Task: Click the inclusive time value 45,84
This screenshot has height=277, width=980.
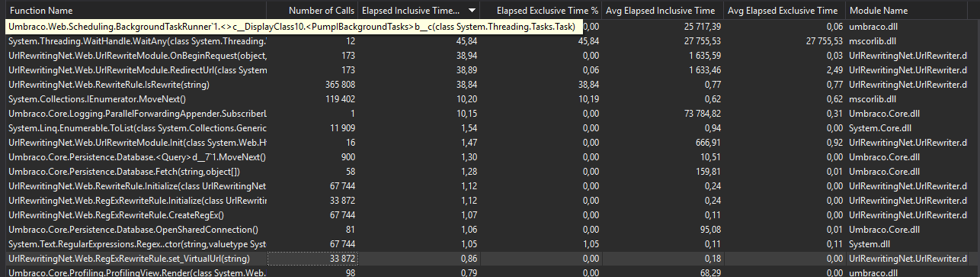Action: point(466,40)
